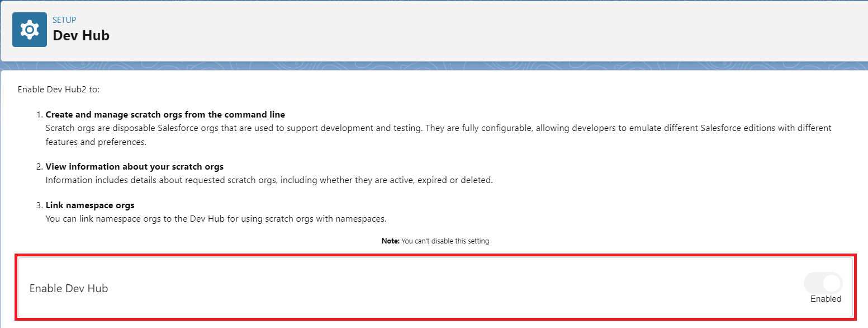Viewport: 868px width, 328px height.
Task: Click the 'Information includes details' description line
Action: pos(269,181)
